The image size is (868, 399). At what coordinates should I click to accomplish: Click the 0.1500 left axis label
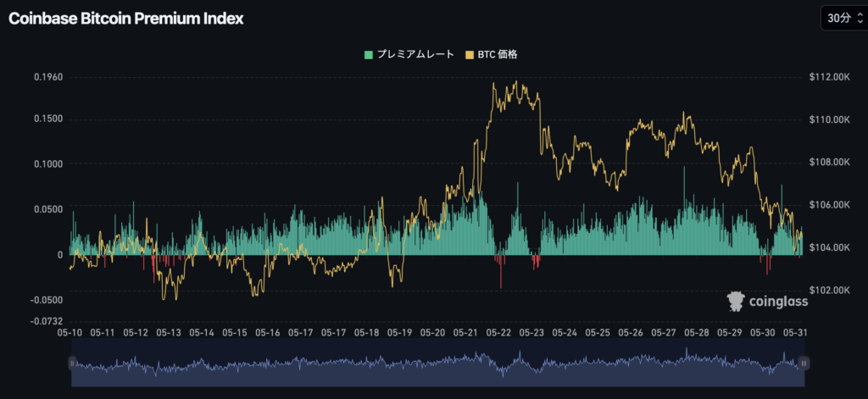[x=49, y=119]
